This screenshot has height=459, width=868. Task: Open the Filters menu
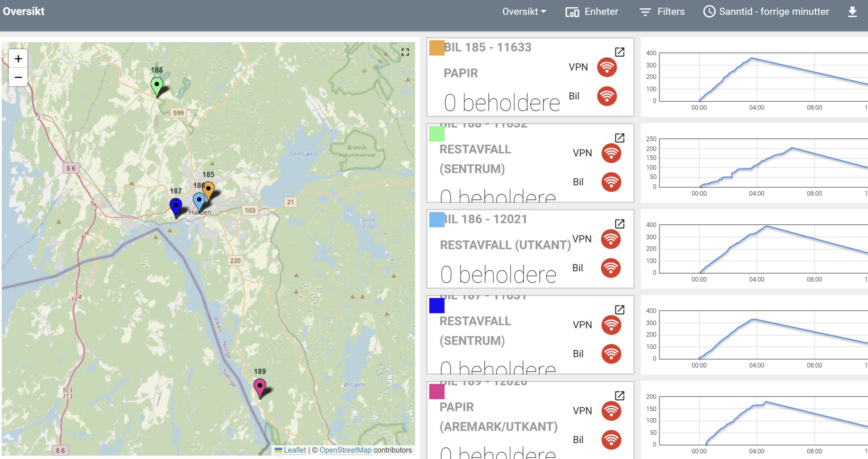tap(662, 12)
